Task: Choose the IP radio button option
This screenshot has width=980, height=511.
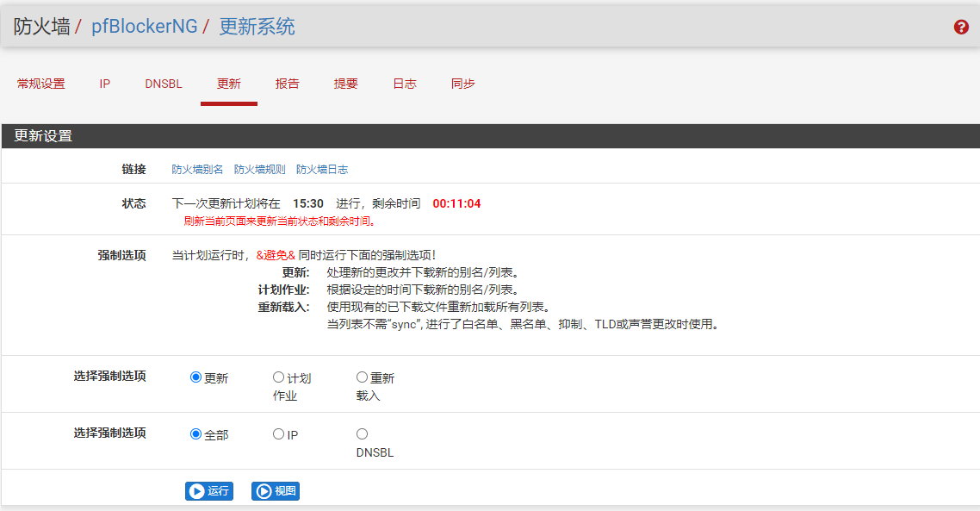Action: point(278,434)
